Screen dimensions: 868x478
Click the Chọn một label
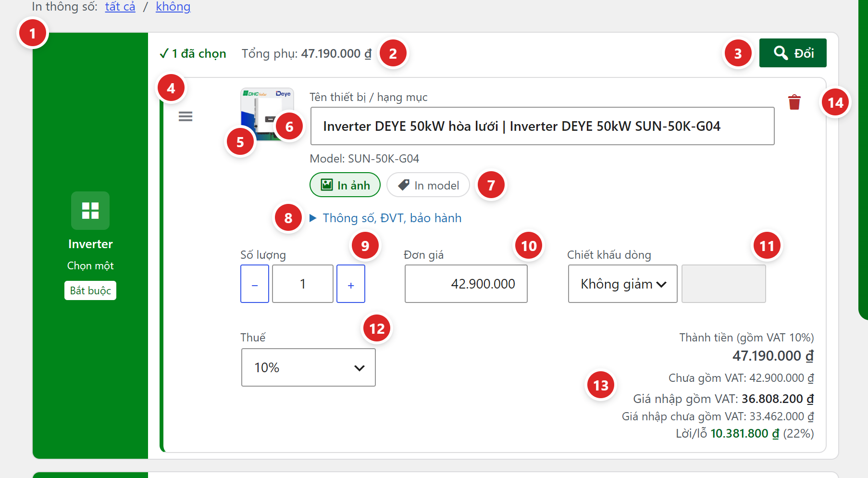[x=90, y=265]
